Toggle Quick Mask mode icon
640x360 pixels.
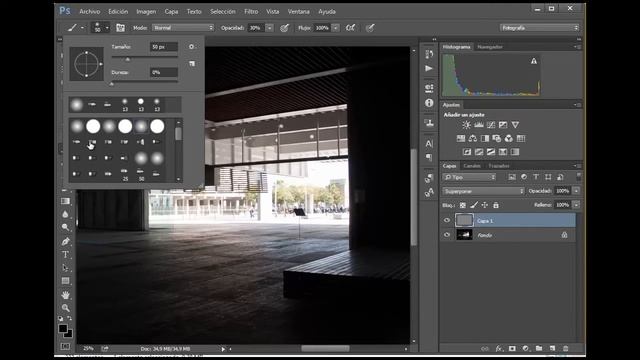point(65,347)
